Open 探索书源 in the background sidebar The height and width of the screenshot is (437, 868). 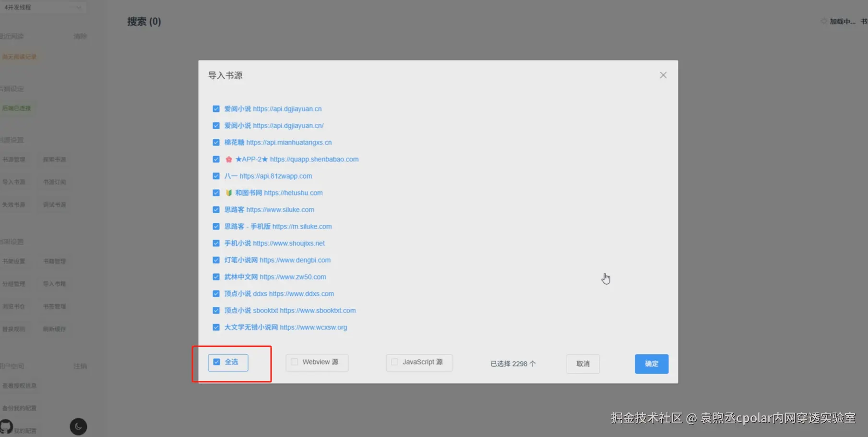click(54, 159)
